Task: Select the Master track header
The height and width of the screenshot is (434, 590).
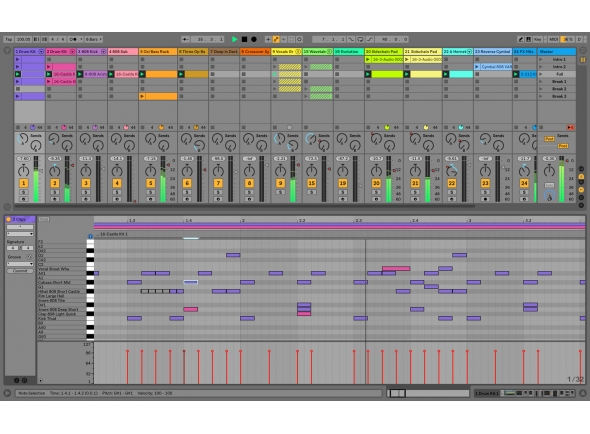Action: [557, 51]
